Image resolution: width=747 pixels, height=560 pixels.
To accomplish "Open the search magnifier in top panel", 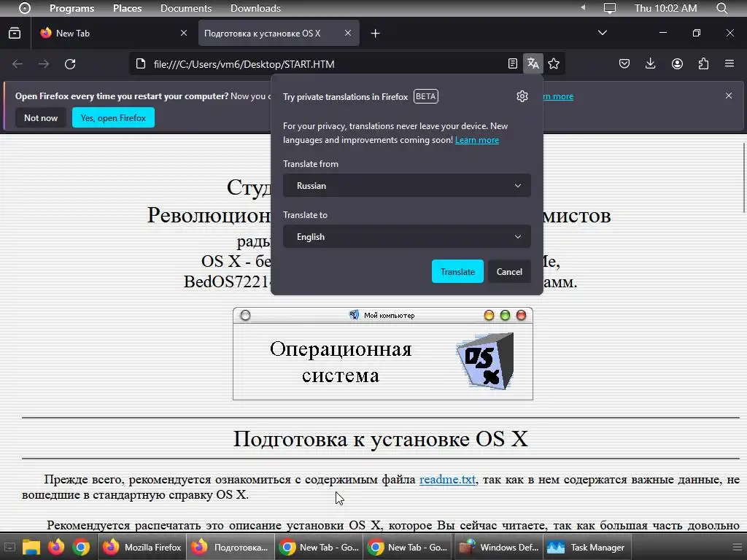I will click(x=721, y=8).
